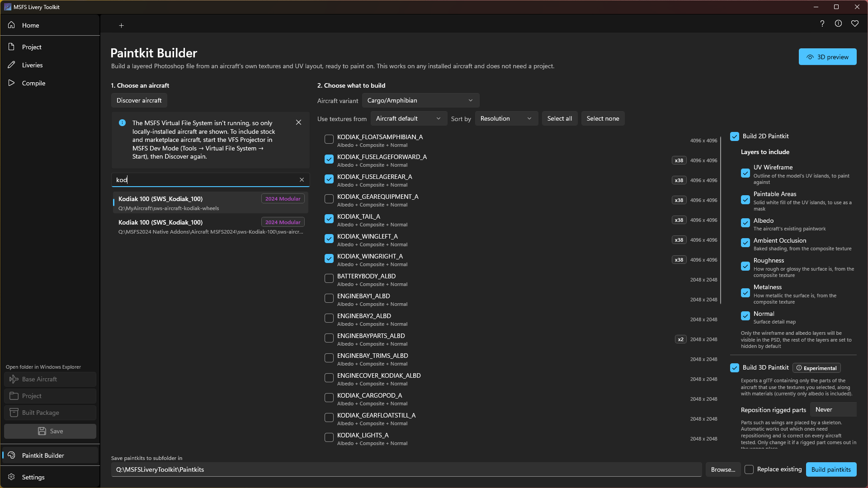868x488 pixels.
Task: Click Select all textures
Action: 560,118
